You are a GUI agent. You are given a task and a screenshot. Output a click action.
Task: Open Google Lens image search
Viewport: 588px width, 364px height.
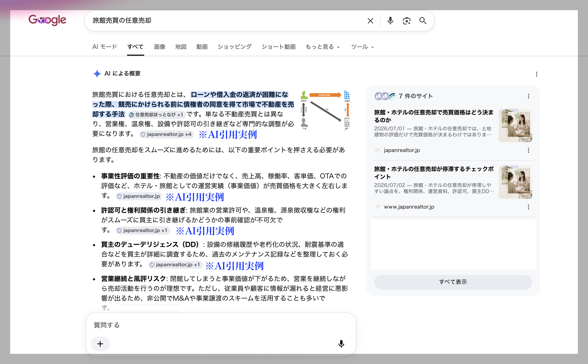point(407,21)
